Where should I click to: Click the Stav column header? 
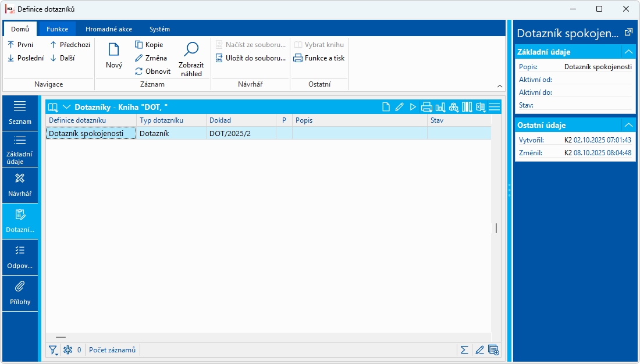(459, 120)
